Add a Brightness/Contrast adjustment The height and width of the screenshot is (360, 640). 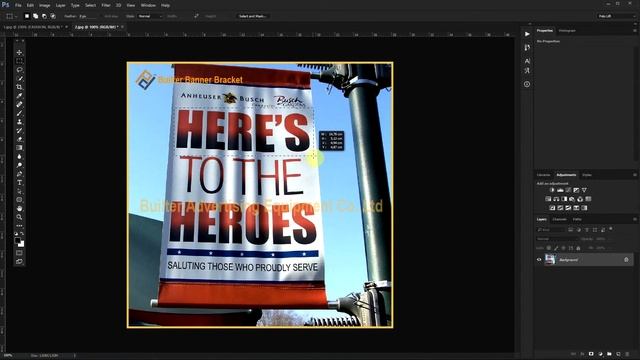tap(552, 190)
